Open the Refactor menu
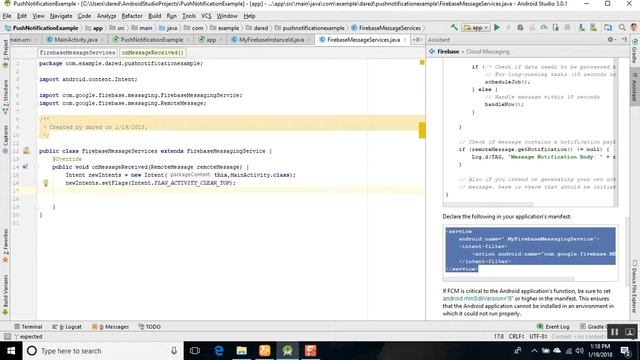640x360 pixels. (132, 16)
